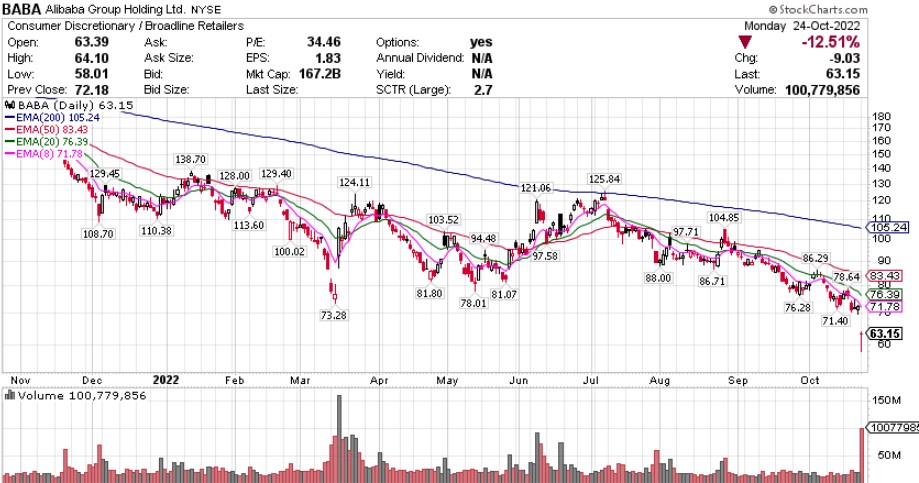Click the 71.40 price label
The image size is (919, 483).
coord(835,321)
